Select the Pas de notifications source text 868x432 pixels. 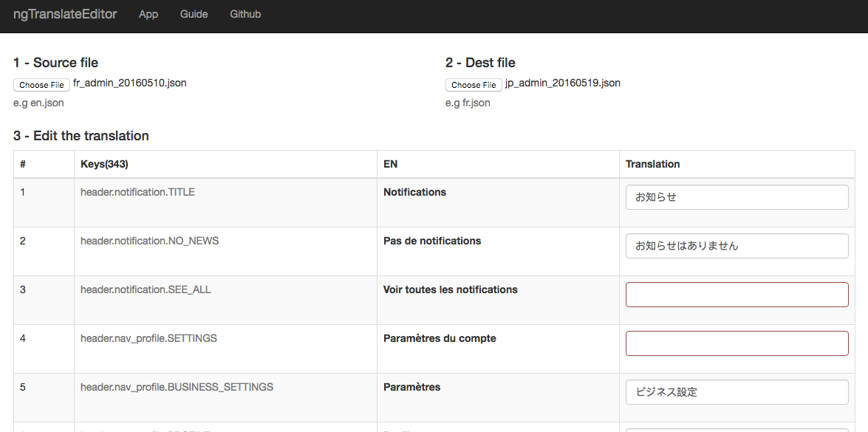(x=432, y=240)
